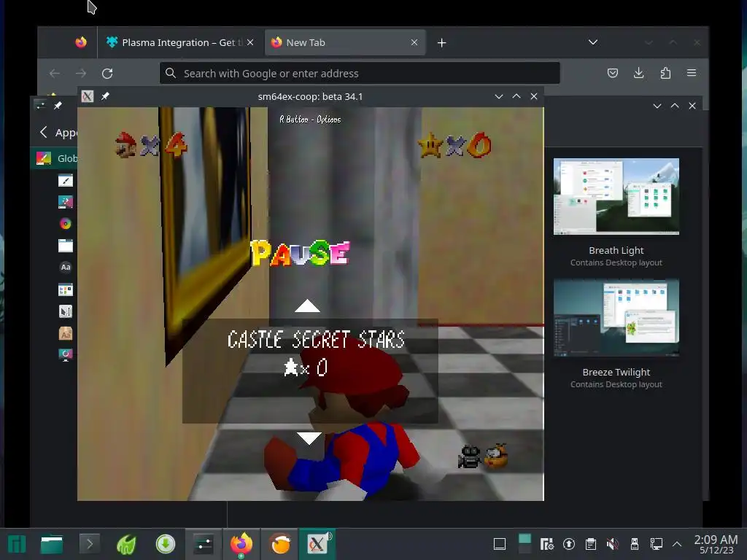Switch to Plasma Integration tab
The image size is (747, 560).
click(179, 42)
